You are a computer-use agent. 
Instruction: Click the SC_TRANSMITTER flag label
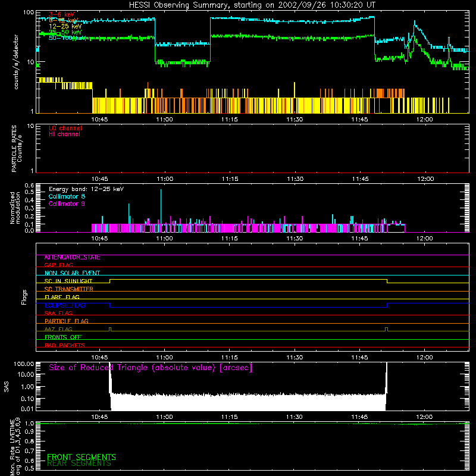(x=69, y=289)
